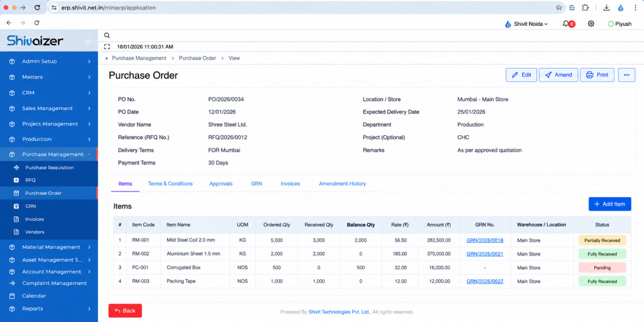Click the Purchase Order breadcrumb
644x322 pixels.
197,58
